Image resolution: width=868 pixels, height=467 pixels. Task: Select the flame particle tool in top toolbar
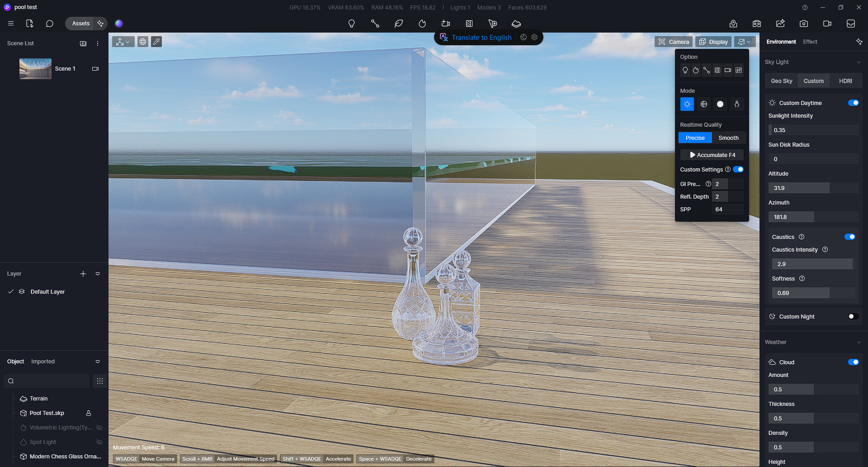(422, 24)
